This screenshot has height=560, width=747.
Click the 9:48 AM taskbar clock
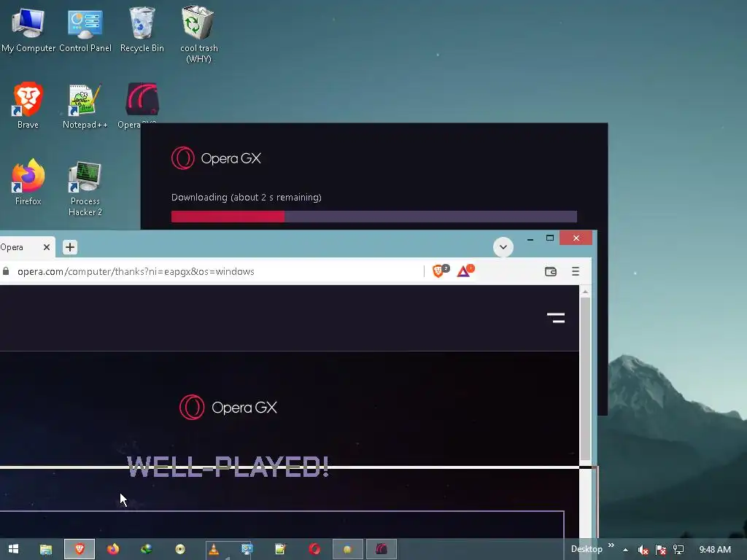pos(715,550)
